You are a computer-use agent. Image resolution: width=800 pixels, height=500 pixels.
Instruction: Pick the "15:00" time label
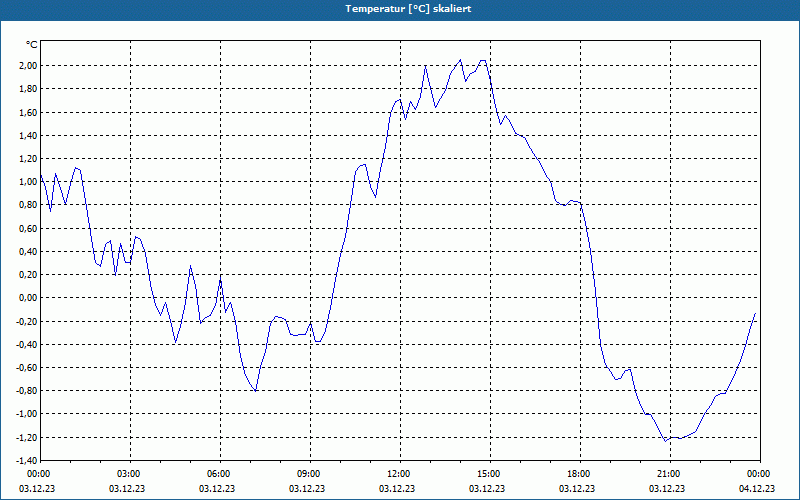(x=490, y=474)
